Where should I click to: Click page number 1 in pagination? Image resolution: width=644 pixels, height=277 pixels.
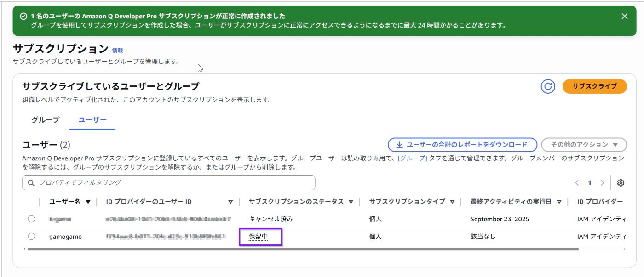(x=590, y=183)
